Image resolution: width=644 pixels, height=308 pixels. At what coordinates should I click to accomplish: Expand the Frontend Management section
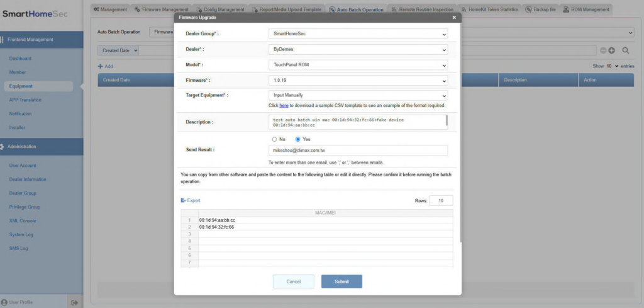42,40
